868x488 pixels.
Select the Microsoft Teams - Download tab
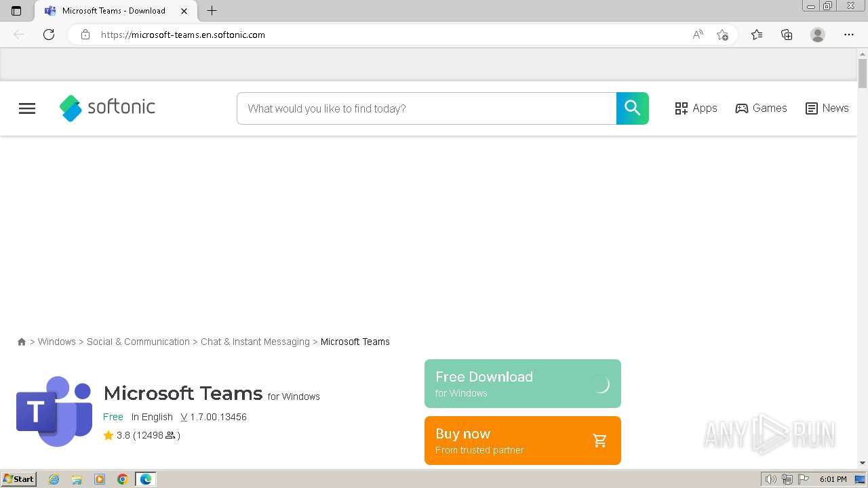pos(114,11)
